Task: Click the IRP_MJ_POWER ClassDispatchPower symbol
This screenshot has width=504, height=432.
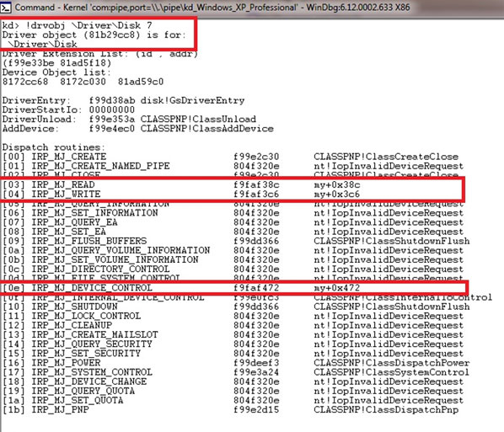Action: point(392,363)
